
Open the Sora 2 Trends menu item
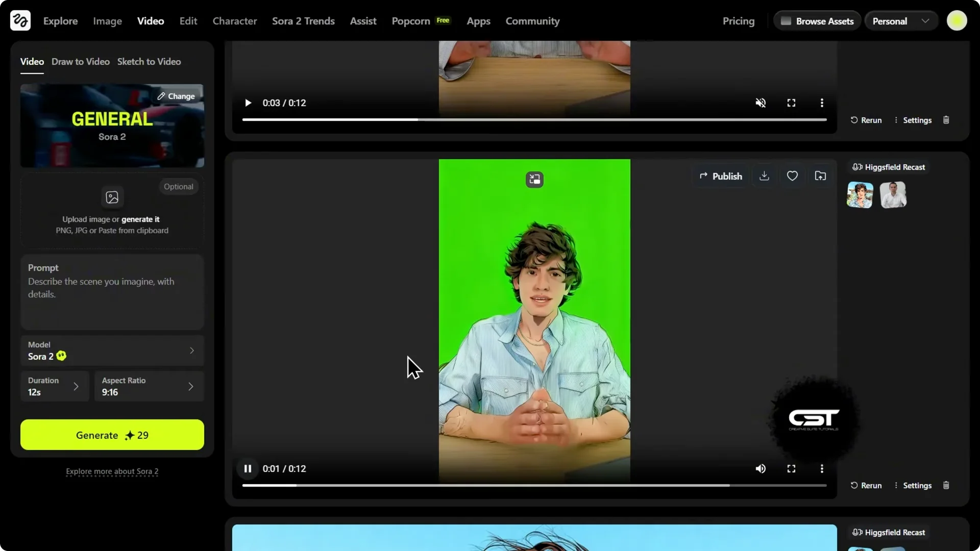(x=303, y=21)
